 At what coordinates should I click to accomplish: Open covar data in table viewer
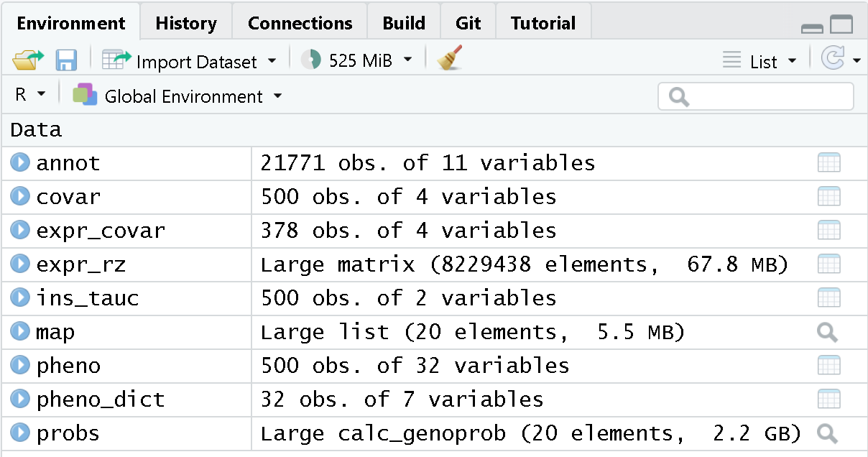click(828, 196)
